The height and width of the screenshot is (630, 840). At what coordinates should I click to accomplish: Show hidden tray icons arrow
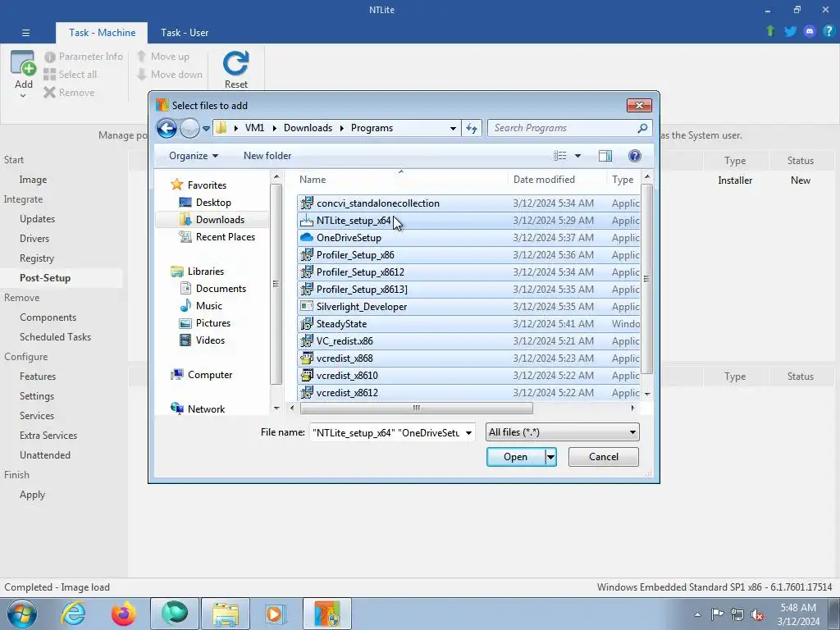coord(697,614)
